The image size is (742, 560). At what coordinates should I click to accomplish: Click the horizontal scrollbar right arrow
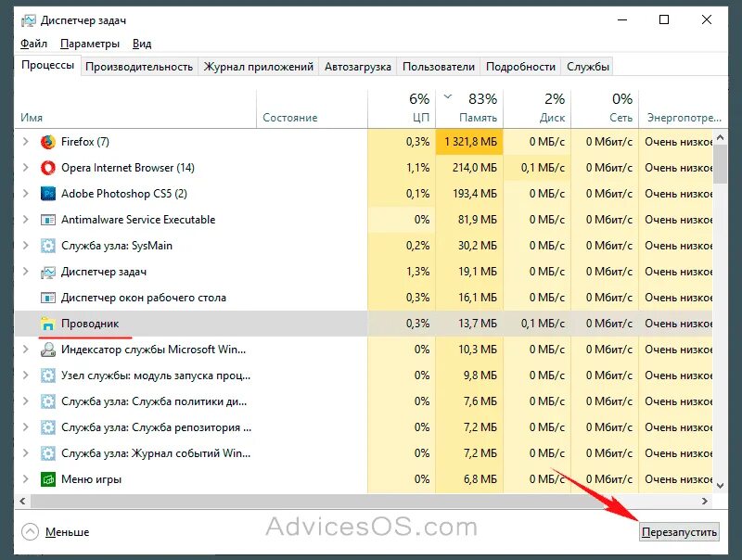(705, 501)
